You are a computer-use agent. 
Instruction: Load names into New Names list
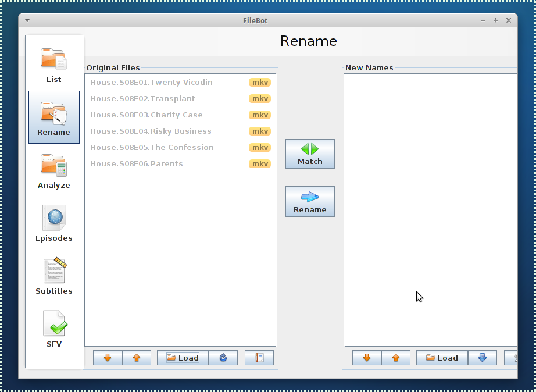point(442,358)
